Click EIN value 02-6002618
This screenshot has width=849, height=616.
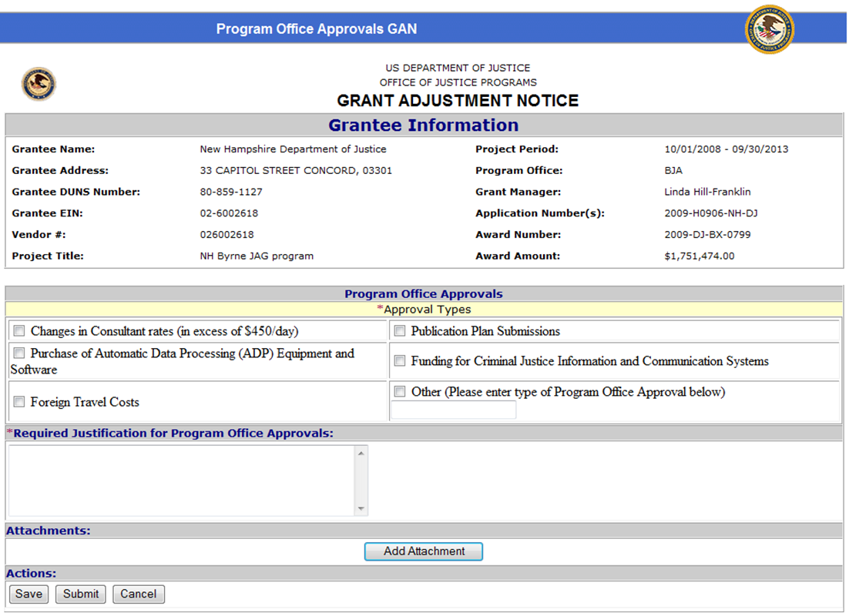coord(229,213)
